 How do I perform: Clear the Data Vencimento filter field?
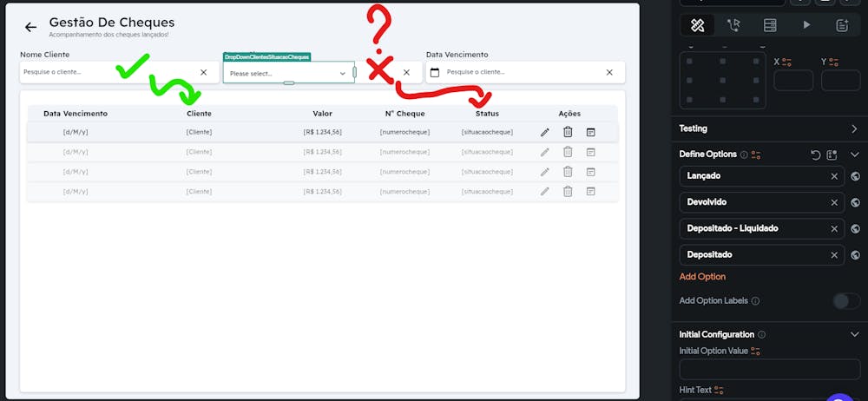609,72
